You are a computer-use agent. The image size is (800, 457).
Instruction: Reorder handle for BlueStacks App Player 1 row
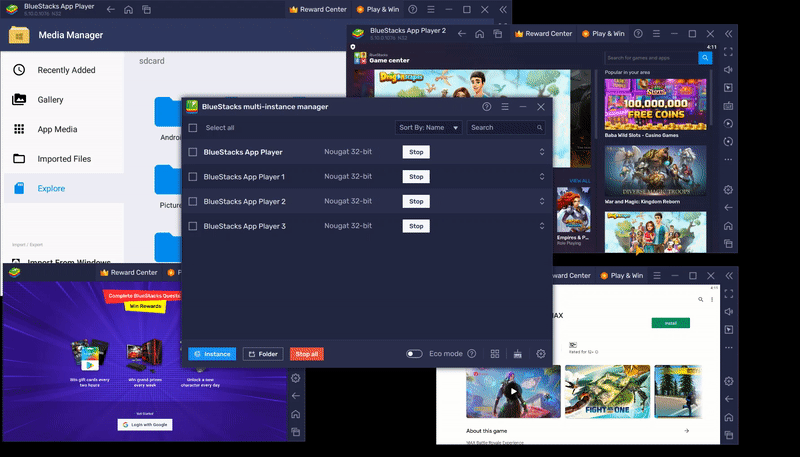point(542,176)
